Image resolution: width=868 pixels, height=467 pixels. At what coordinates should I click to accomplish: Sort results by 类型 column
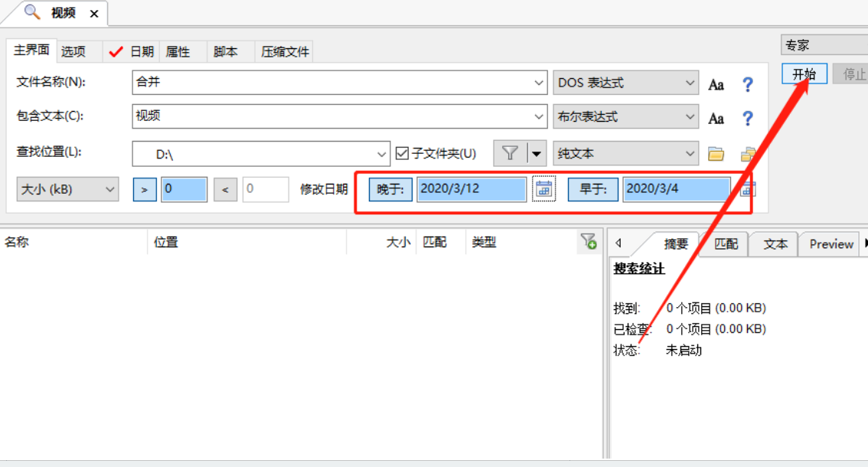(x=520, y=242)
